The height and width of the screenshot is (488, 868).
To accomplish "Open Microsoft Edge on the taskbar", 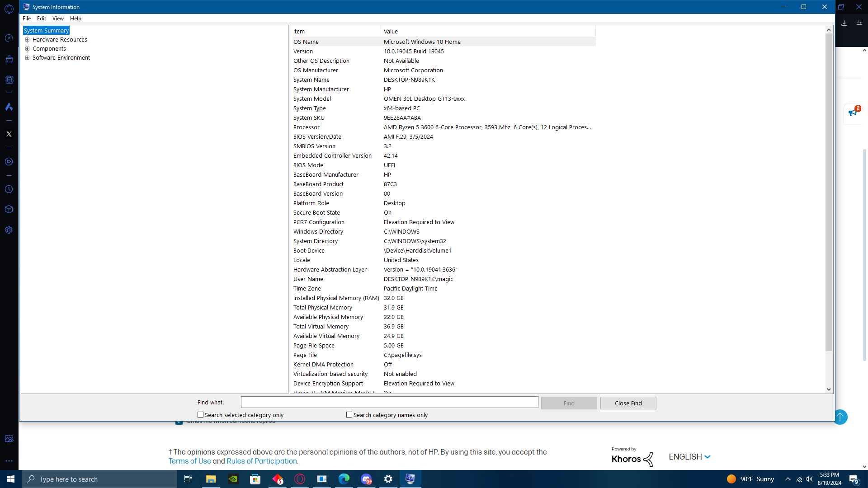I will pos(344,479).
